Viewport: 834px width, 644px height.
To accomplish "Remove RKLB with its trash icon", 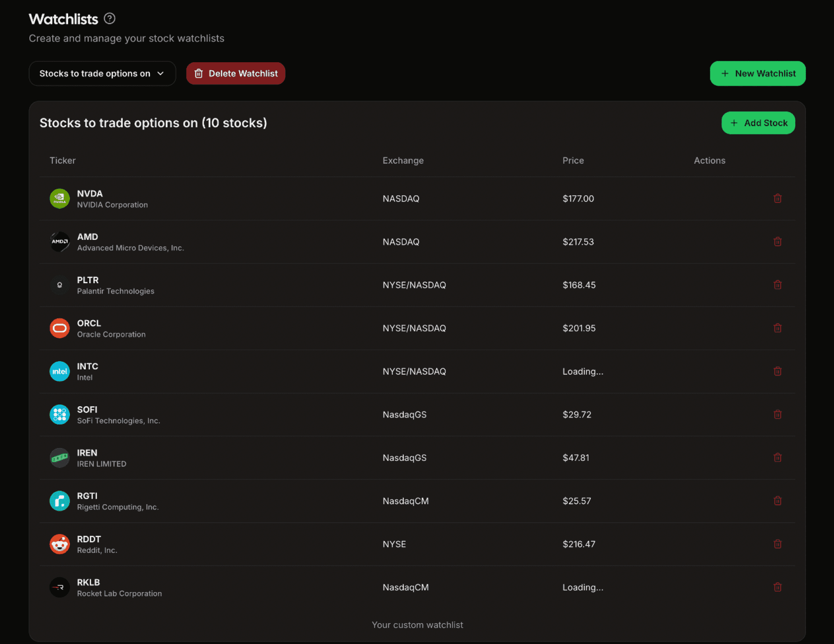I will click(x=778, y=587).
